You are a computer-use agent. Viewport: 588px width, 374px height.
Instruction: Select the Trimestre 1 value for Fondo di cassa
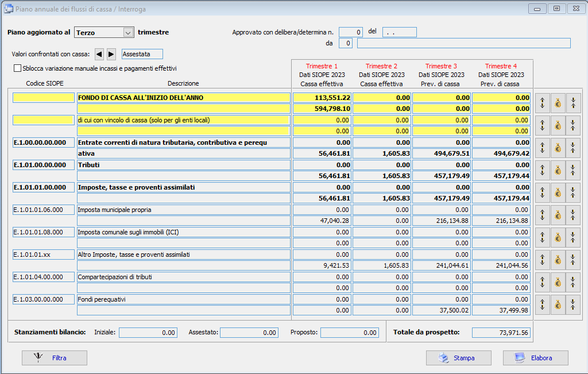click(322, 98)
